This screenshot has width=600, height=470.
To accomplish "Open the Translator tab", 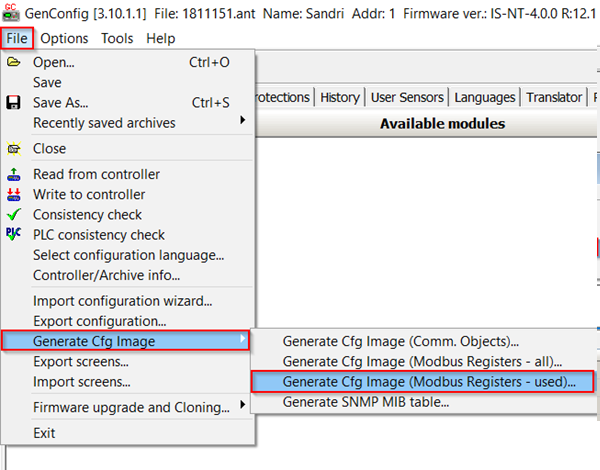I will [x=554, y=97].
